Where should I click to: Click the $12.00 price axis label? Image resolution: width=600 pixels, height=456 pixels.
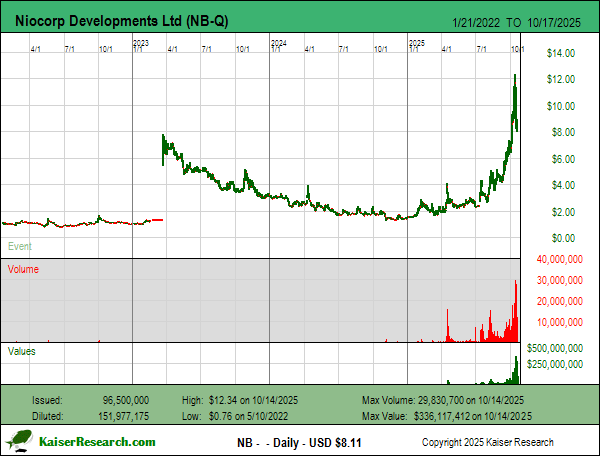(x=561, y=79)
